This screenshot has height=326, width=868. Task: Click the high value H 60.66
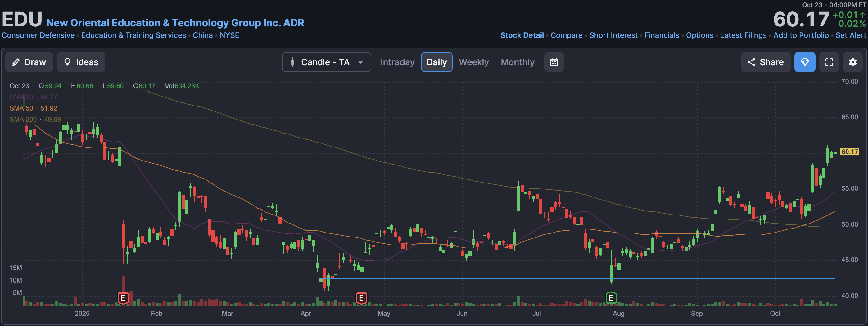point(82,86)
